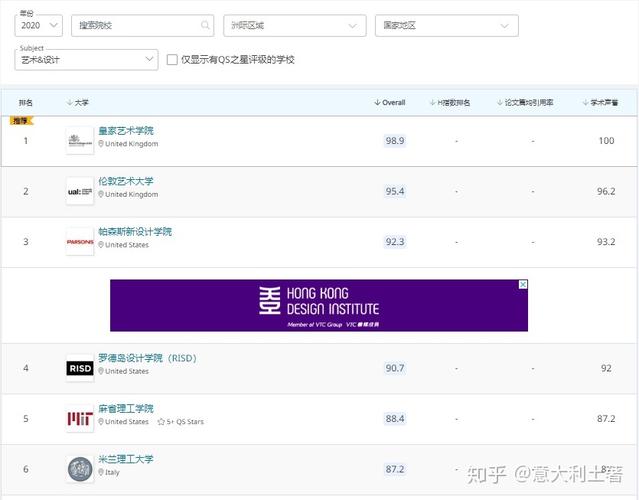Viewport: 639px width, 500px height.
Task: Select the 92.3 overall score
Action: (395, 242)
